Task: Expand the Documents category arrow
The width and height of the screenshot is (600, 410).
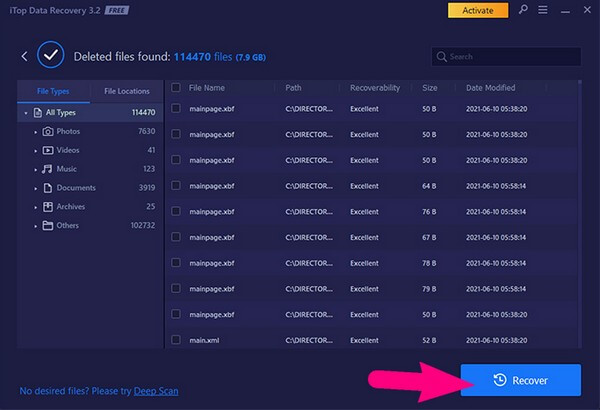Action: click(x=36, y=188)
